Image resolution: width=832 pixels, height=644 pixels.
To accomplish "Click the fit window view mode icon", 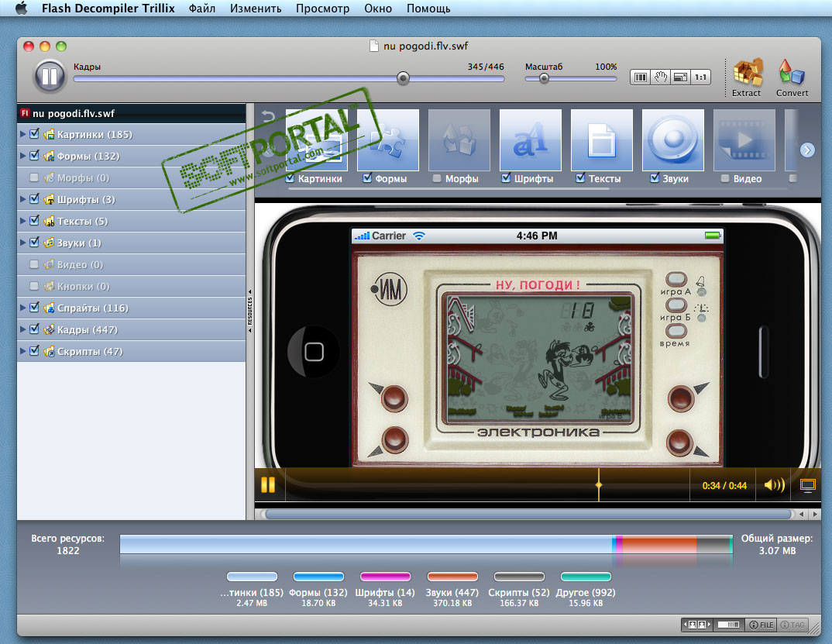I will (680, 77).
